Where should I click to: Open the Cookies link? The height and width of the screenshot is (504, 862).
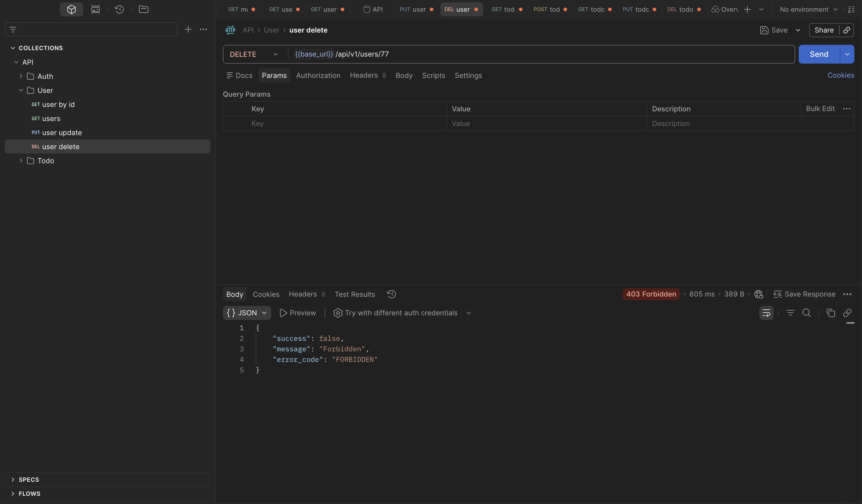click(x=840, y=75)
